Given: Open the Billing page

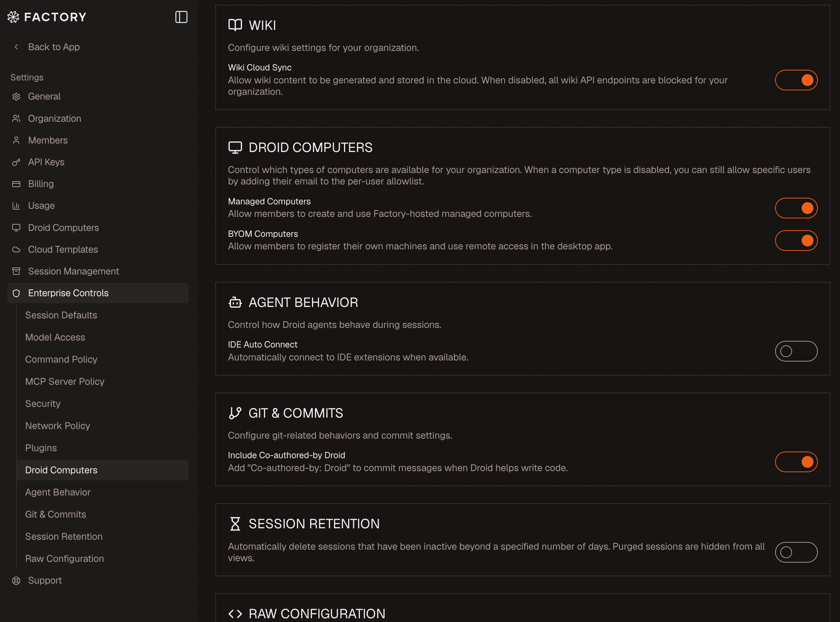Looking at the screenshot, I should 98,184.
